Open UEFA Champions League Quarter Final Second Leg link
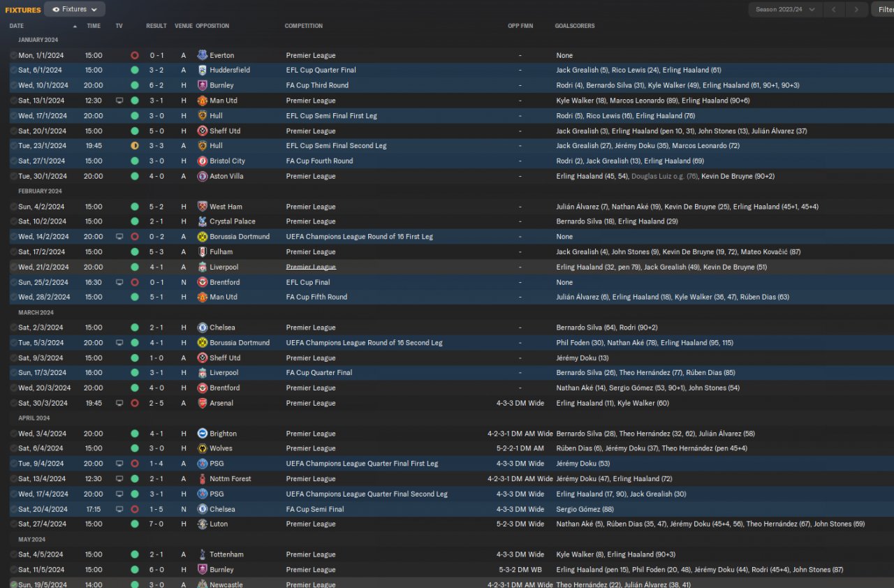Viewport: 894px width, 588px height. point(367,494)
